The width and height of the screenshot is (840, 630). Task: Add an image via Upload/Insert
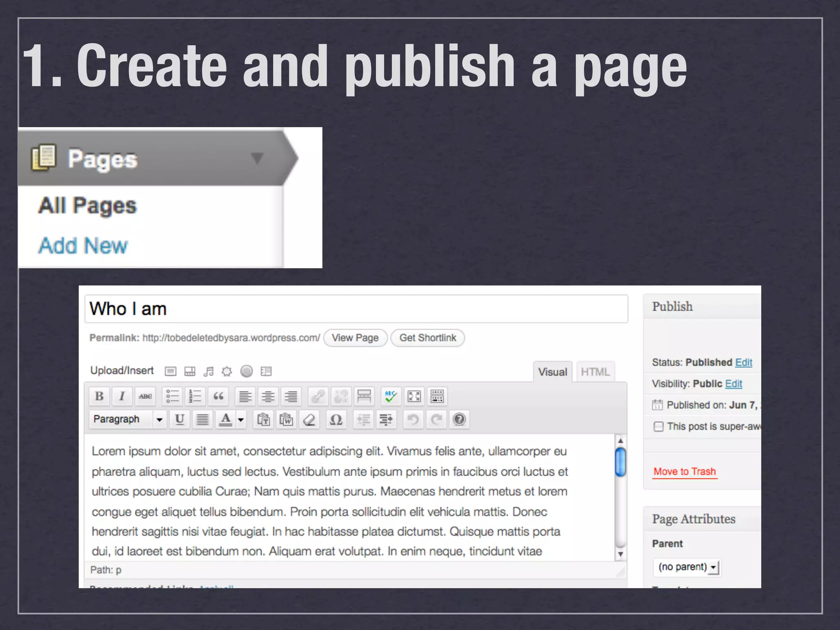point(171,371)
